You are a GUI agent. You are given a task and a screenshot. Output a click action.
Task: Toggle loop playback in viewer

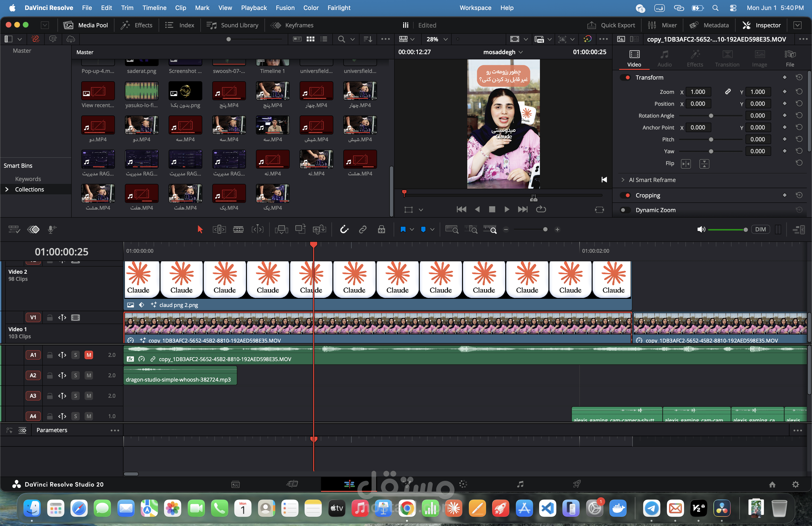pos(541,209)
